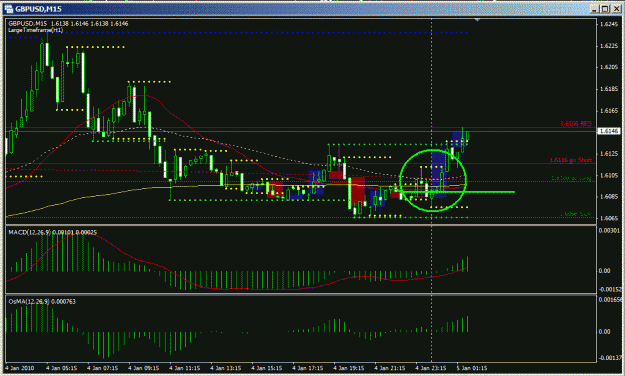The height and width of the screenshot is (376, 625).
Task: Click MACD scale value -0.00152
Action: click(610, 289)
